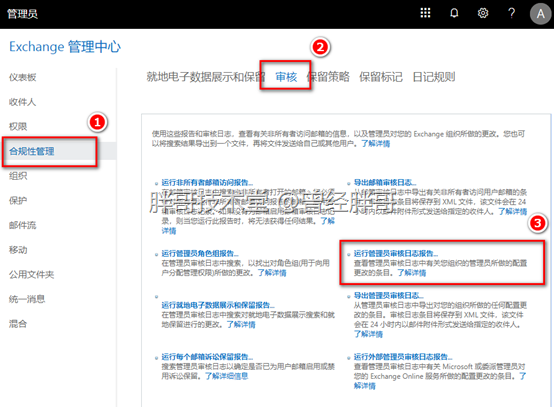Open 组织 in the sidebar
The height and width of the screenshot is (407, 554).
coord(18,176)
